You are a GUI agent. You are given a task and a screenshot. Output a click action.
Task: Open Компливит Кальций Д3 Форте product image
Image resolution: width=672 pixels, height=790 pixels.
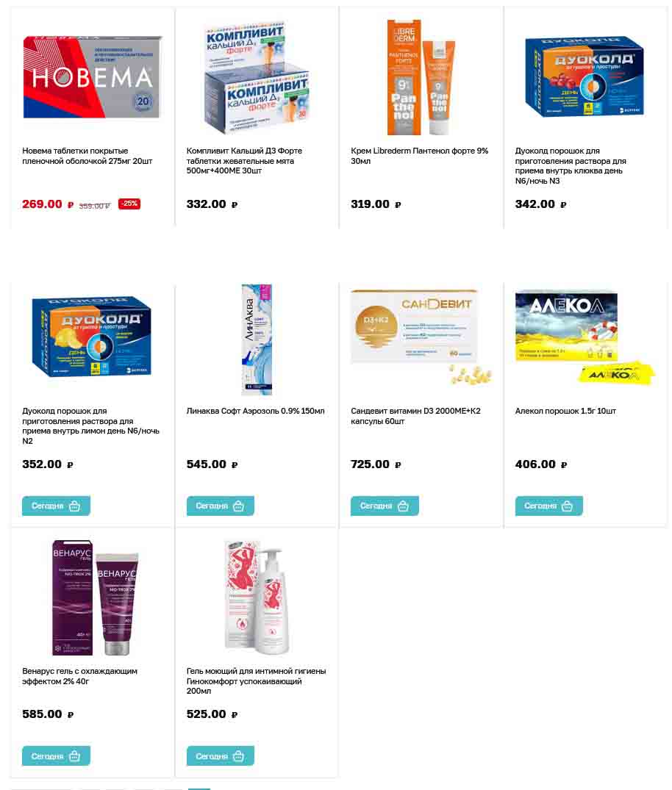256,76
